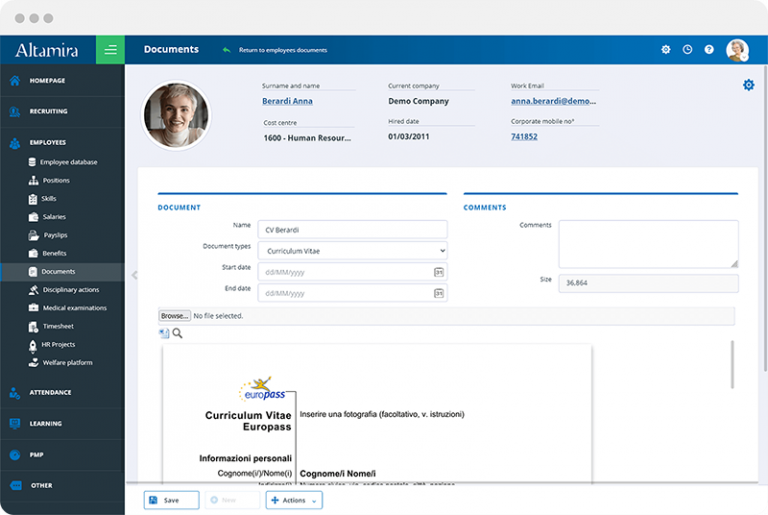Open the PMP section
This screenshot has height=515, width=768.
coord(36,455)
